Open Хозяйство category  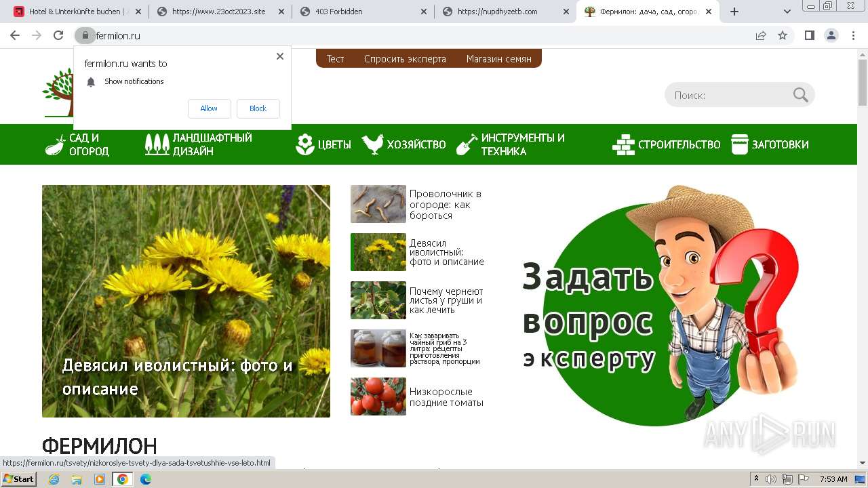pyautogui.click(x=403, y=144)
